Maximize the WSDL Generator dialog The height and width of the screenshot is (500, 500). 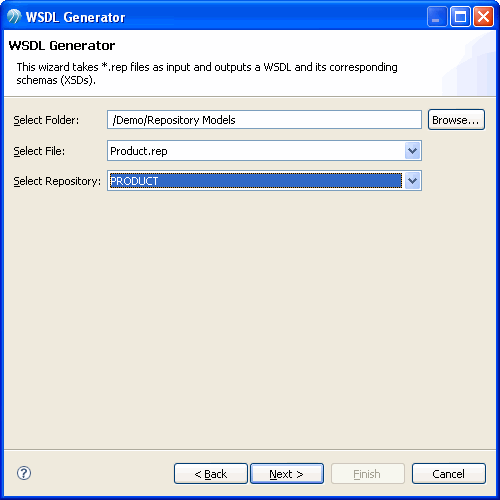pyautogui.click(x=460, y=17)
